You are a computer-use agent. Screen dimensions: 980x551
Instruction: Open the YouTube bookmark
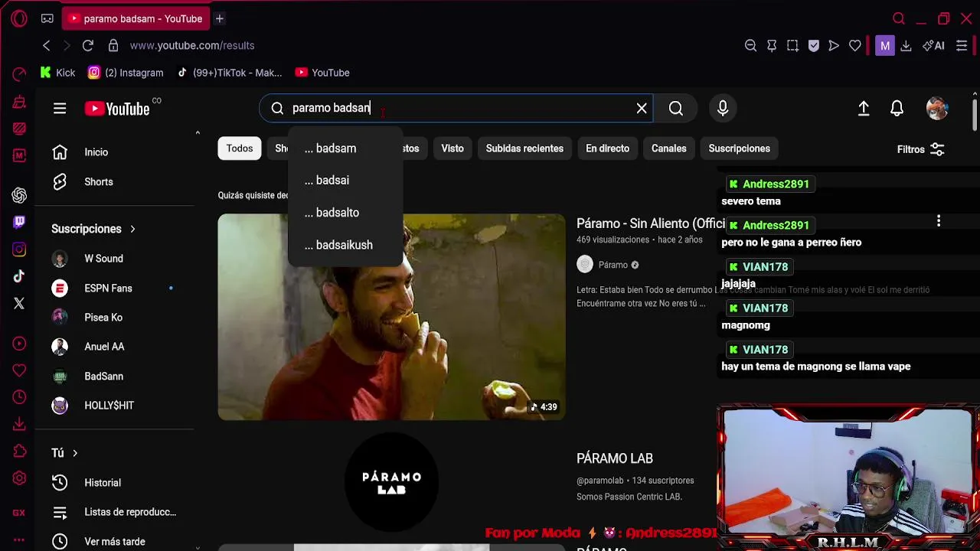pyautogui.click(x=322, y=73)
